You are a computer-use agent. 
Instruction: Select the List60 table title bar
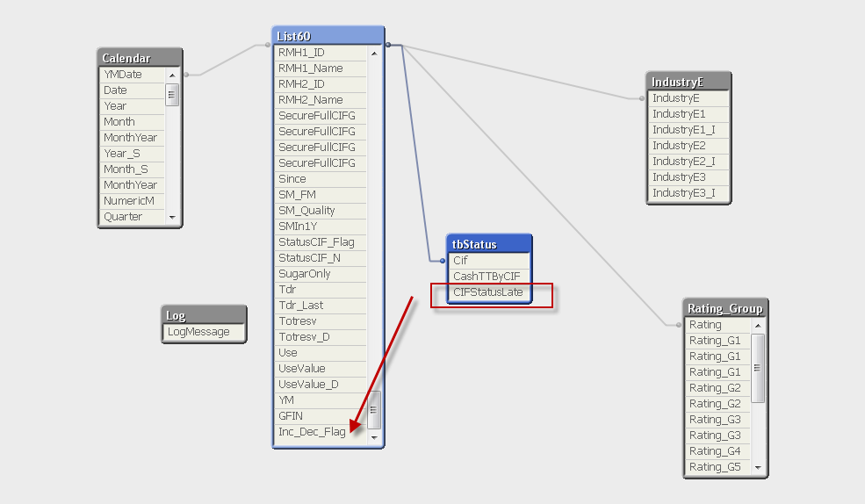pos(328,36)
